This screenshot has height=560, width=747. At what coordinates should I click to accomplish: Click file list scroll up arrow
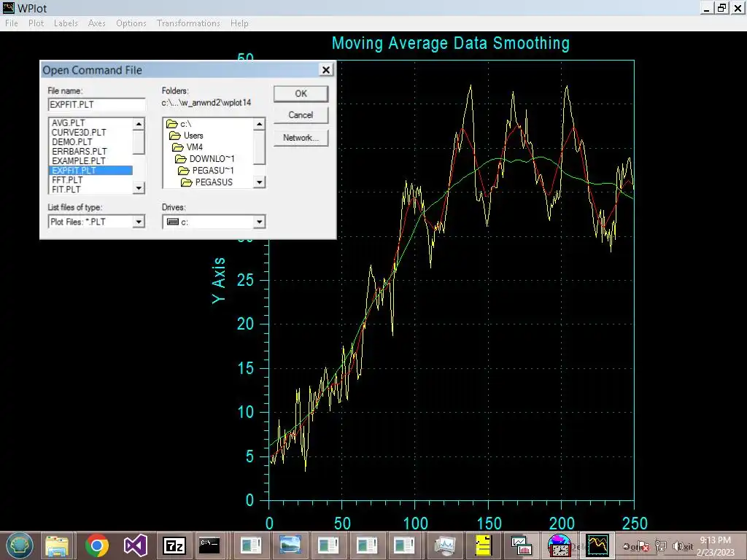pos(139,124)
